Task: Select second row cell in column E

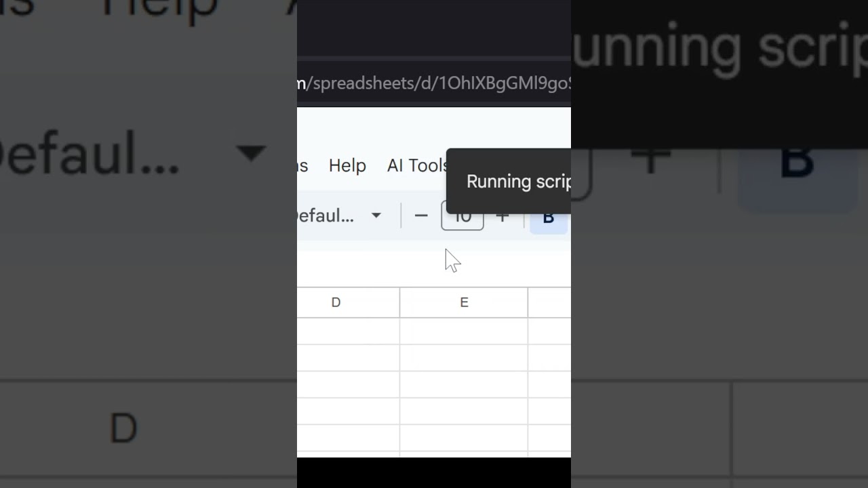Action: pyautogui.click(x=464, y=358)
